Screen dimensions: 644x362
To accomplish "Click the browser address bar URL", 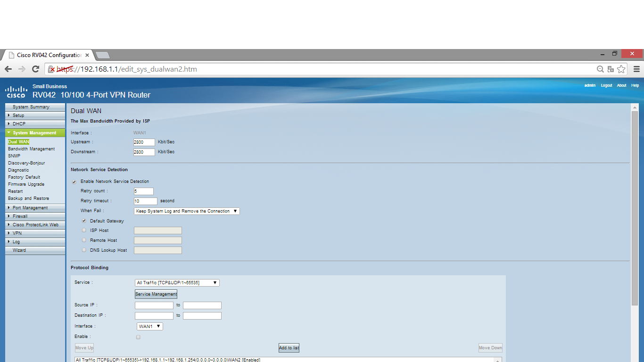I will tap(127, 69).
